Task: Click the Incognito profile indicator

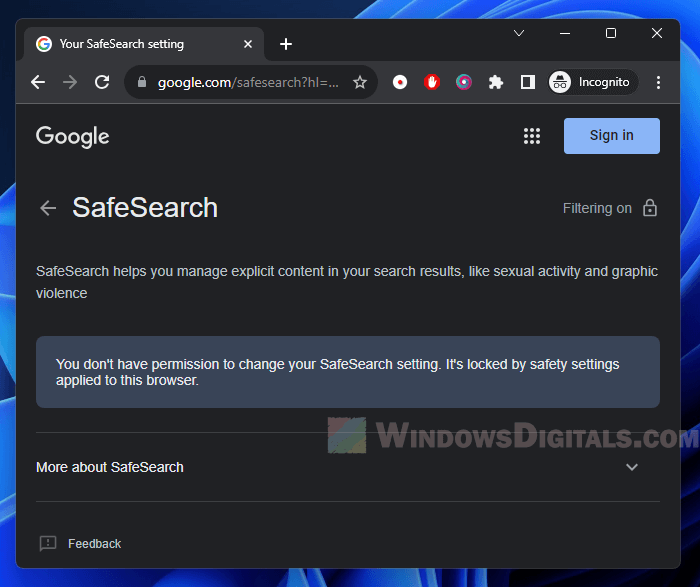Action: tap(592, 82)
